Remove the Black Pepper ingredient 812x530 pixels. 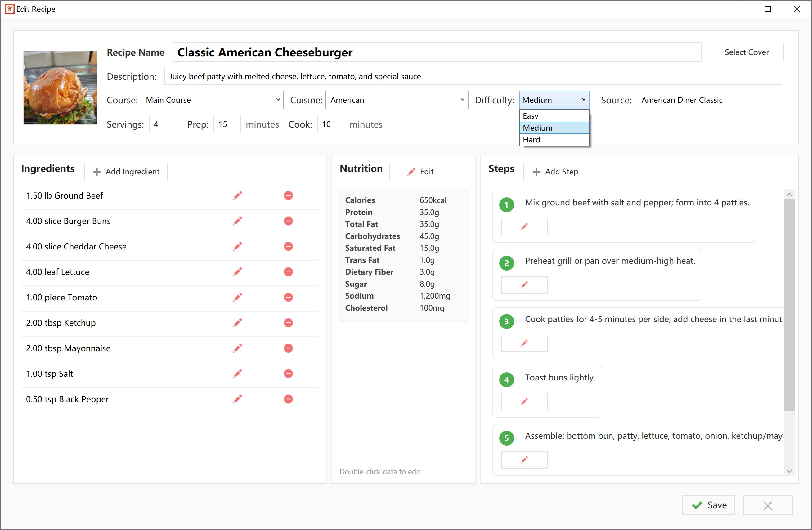coord(288,399)
